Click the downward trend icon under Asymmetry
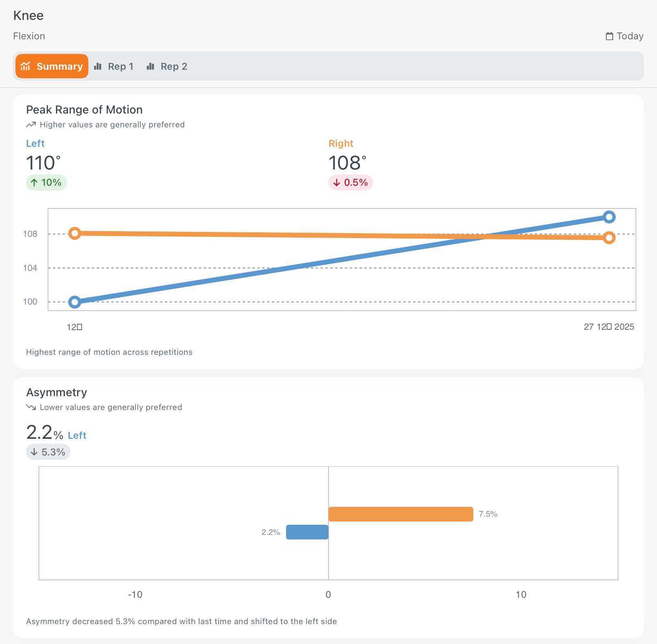Image resolution: width=657 pixels, height=644 pixels. tap(31, 407)
